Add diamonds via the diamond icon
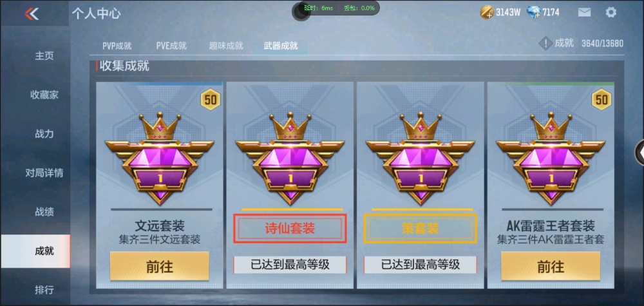Image resolution: width=644 pixels, height=306 pixels. (533, 13)
